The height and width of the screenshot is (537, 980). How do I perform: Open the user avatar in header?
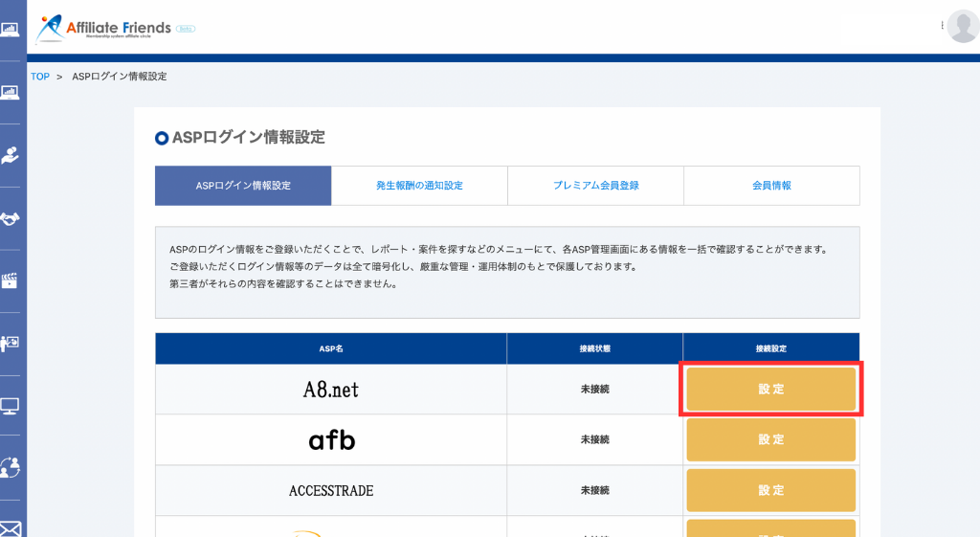963,26
